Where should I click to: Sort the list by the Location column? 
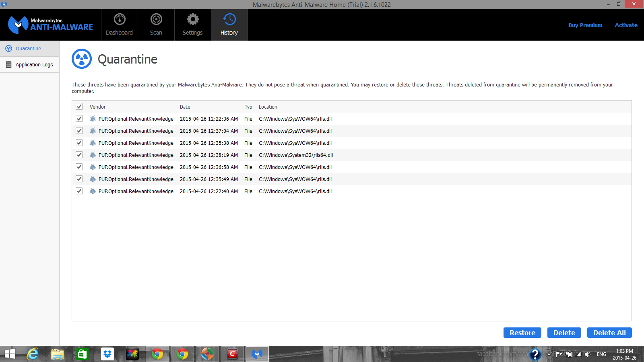click(x=268, y=107)
